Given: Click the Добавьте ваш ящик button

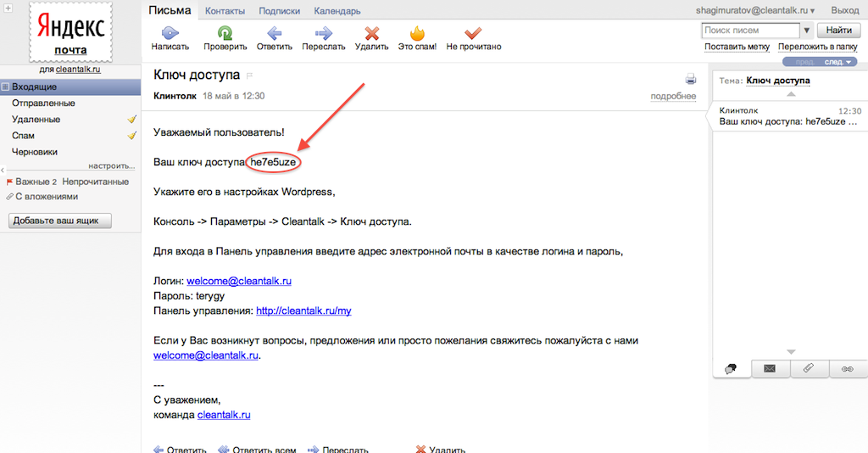Looking at the screenshot, I should click(x=59, y=221).
